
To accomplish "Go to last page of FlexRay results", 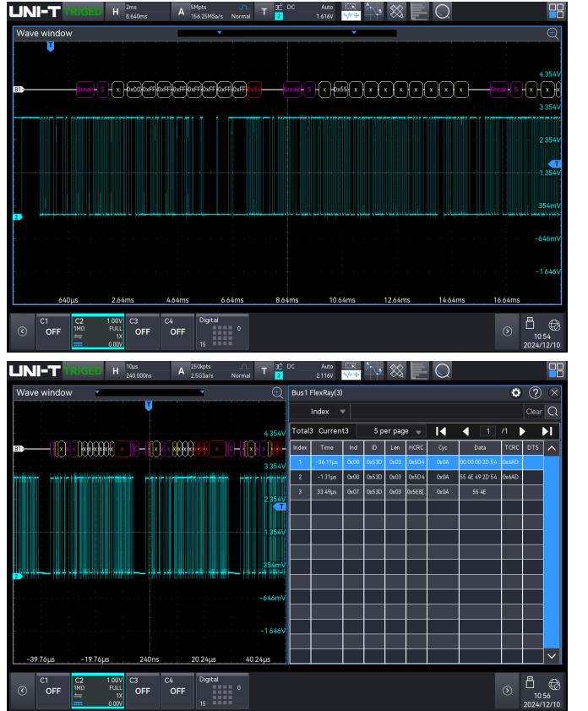I will click(547, 431).
